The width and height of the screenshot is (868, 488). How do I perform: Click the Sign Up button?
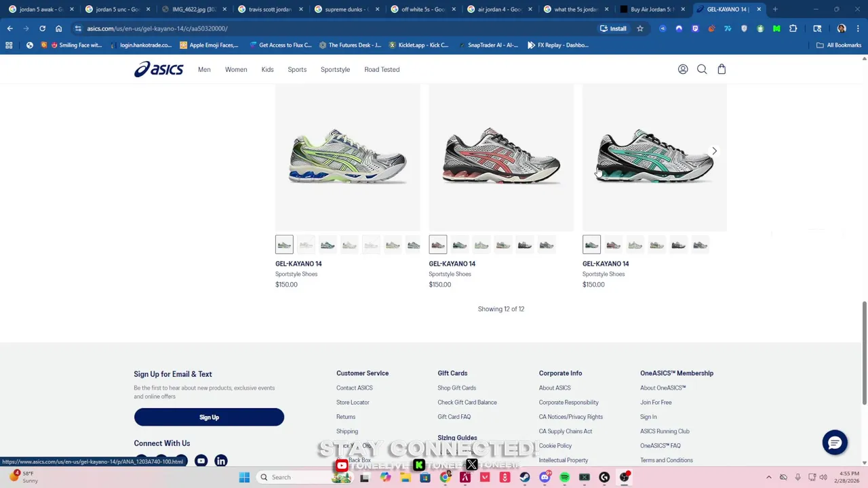tap(209, 417)
